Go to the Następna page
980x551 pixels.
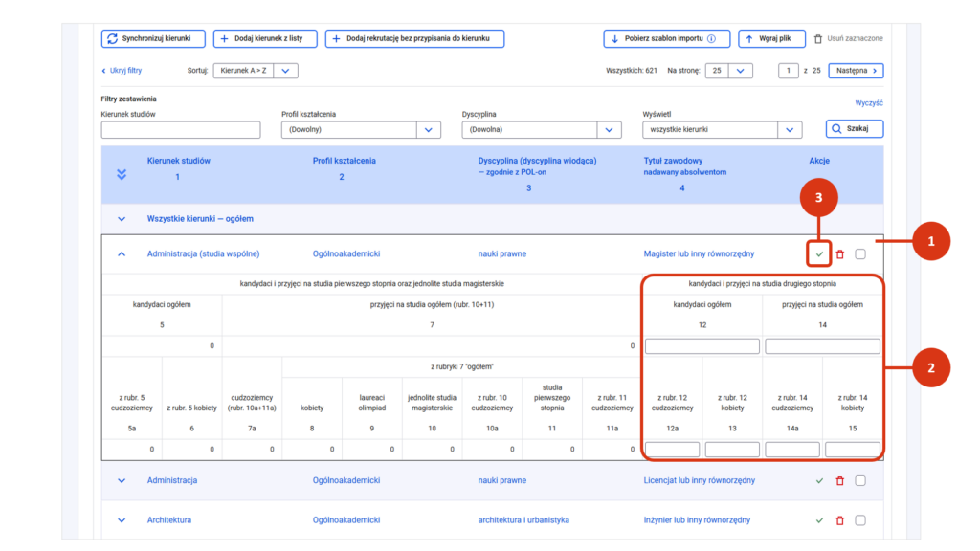856,71
